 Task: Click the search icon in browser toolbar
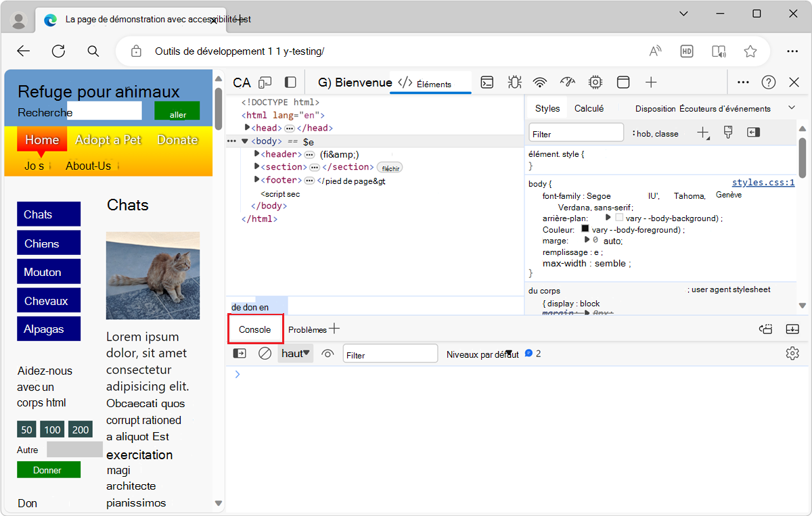pyautogui.click(x=93, y=51)
